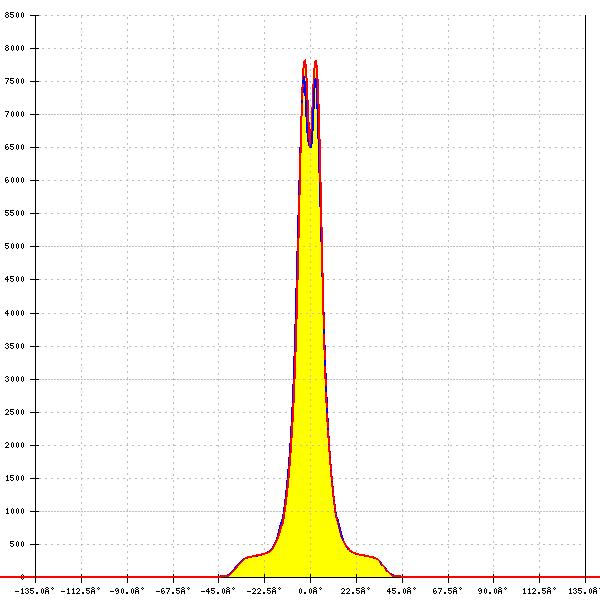
Task: Click the -67.5 degree x-axis label
Action: [x=173, y=591]
